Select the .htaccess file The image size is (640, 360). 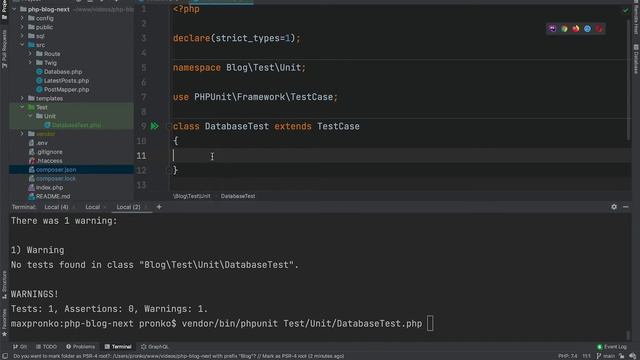point(49,161)
